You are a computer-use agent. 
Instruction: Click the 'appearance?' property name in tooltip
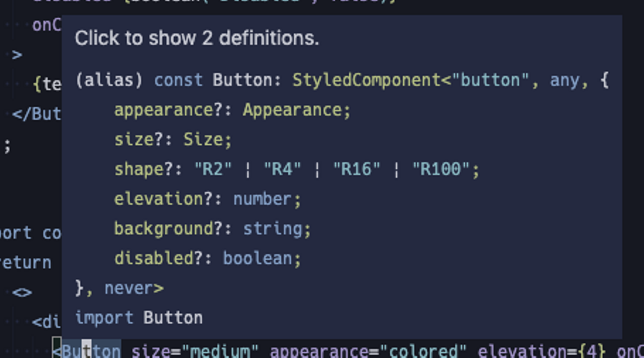point(168,110)
